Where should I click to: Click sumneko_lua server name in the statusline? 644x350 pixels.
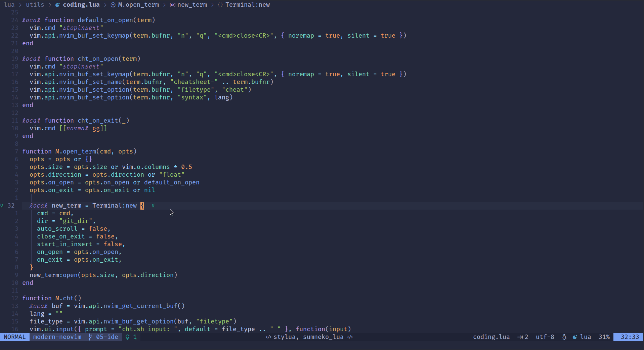click(323, 337)
